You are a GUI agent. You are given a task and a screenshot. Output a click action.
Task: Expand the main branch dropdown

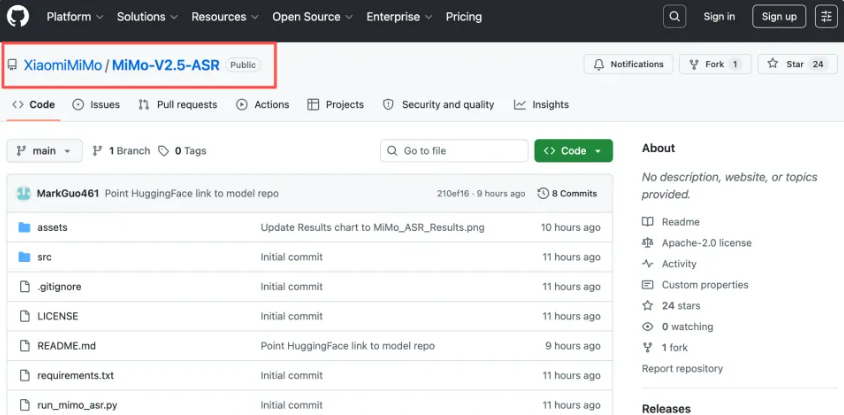pyautogui.click(x=44, y=151)
